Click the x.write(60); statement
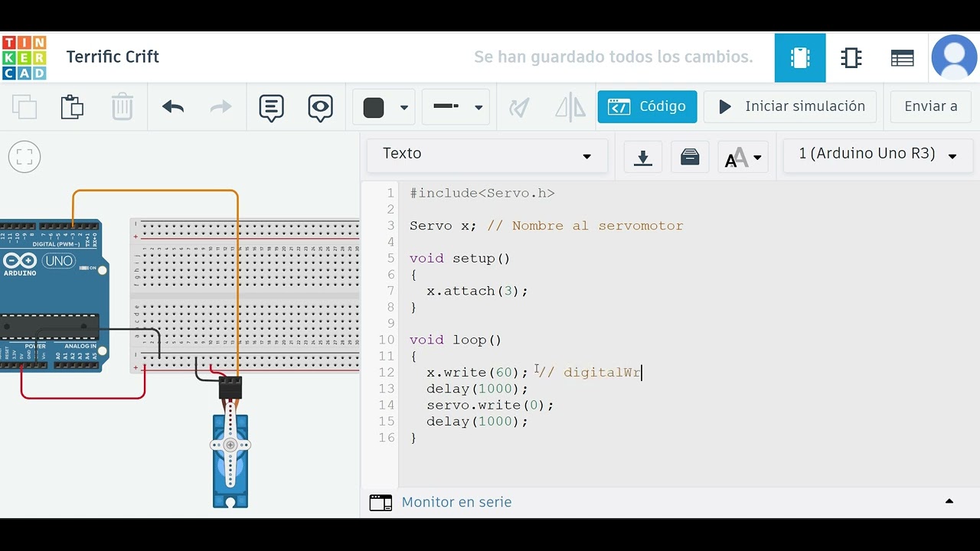The height and width of the screenshot is (551, 980). (x=477, y=373)
